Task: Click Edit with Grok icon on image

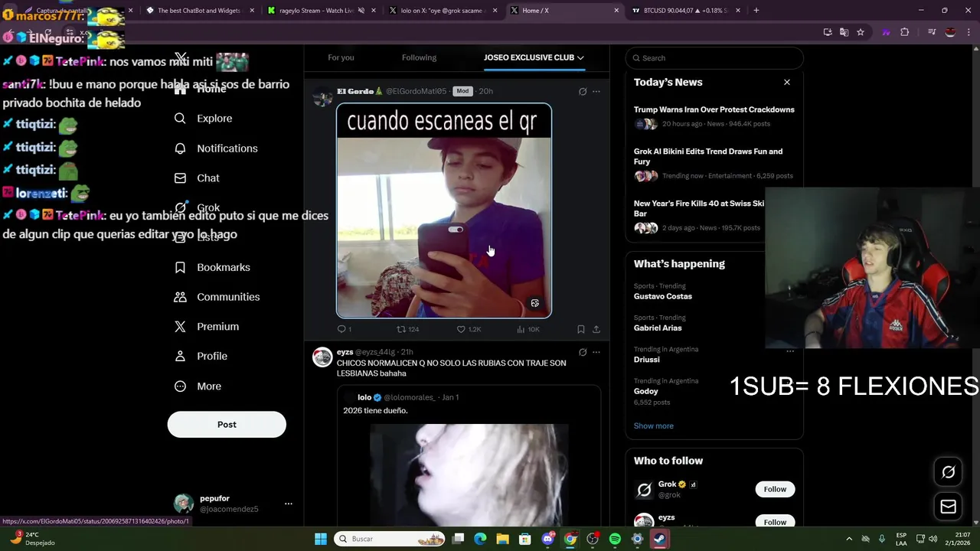Action: 535,303
